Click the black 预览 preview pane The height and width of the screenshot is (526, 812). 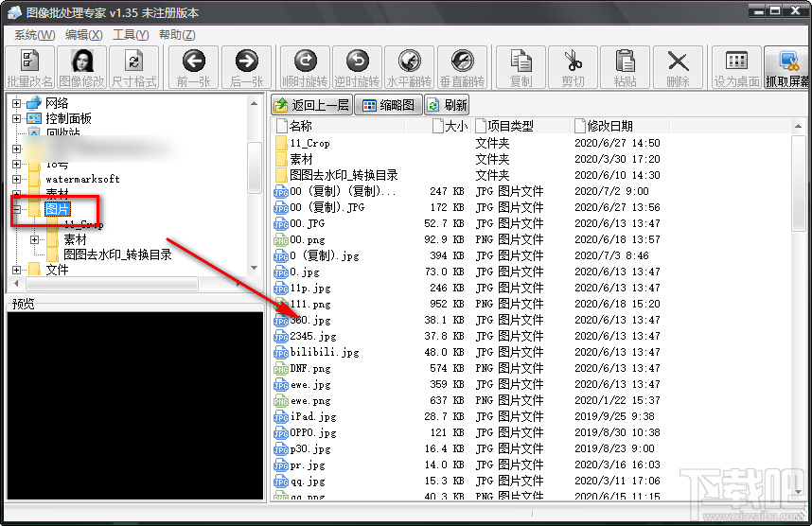(135, 405)
